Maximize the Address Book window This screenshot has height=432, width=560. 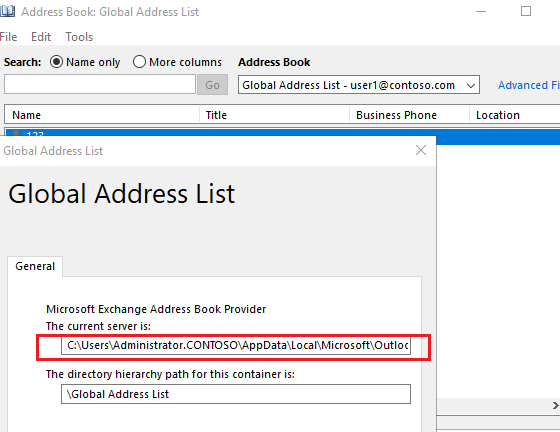(x=526, y=11)
